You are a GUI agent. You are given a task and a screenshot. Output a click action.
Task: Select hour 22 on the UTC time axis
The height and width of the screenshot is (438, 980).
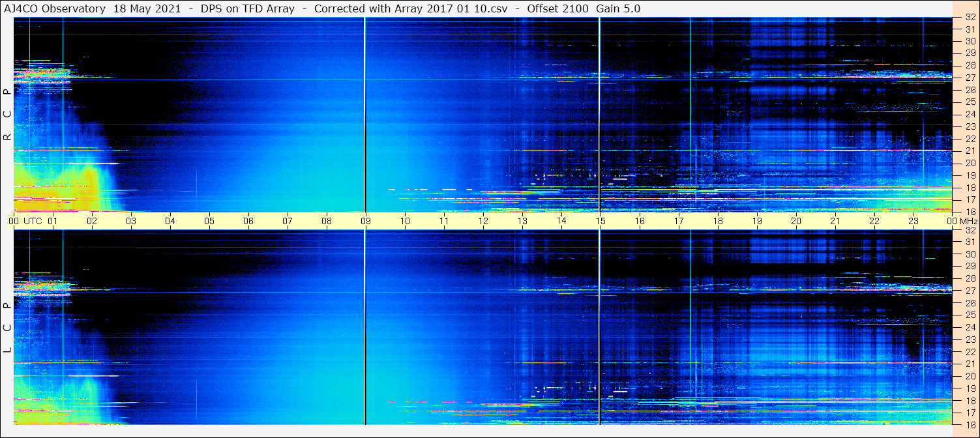pyautogui.click(x=874, y=221)
